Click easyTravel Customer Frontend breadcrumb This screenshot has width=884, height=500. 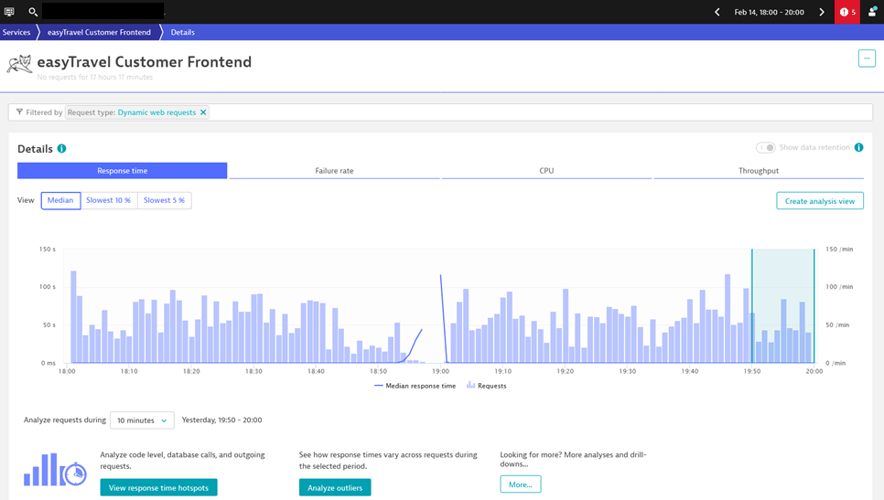click(99, 32)
